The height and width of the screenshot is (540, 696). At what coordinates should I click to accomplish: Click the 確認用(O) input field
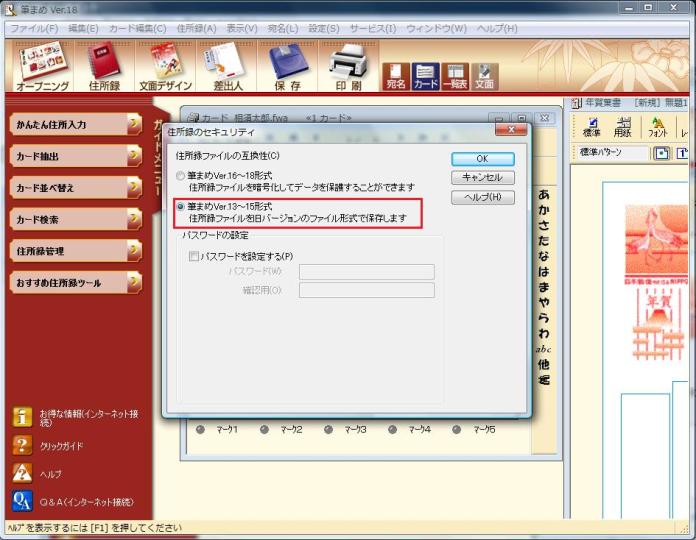(x=367, y=290)
